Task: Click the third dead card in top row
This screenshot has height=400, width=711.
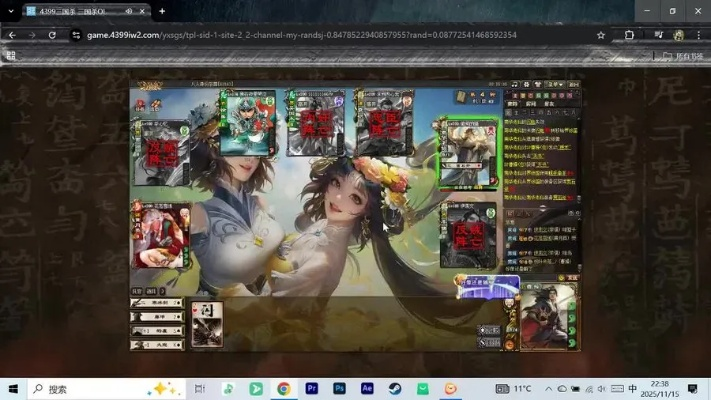Action: click(384, 123)
